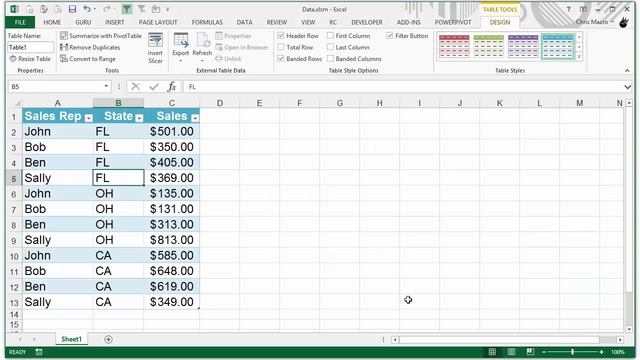
Task: Open the Sales filter dropdown
Action: (195, 118)
